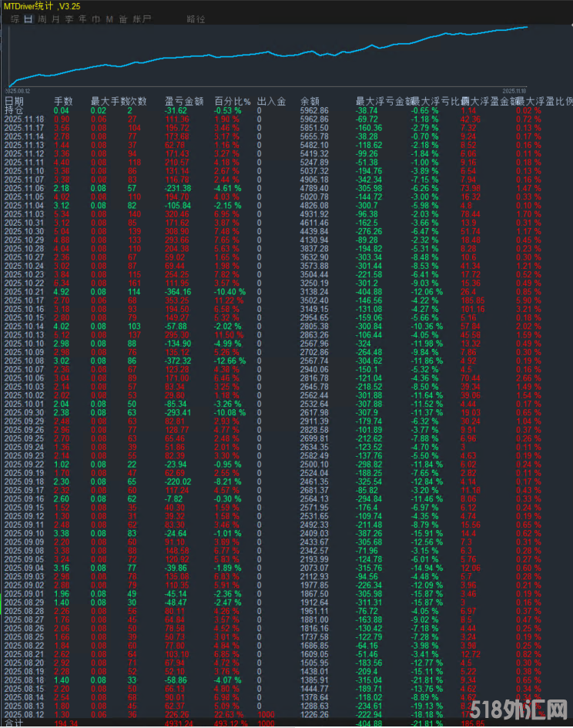The height and width of the screenshot is (728, 573).
Task: Click the 手数 lots column header
Action: [x=62, y=101]
